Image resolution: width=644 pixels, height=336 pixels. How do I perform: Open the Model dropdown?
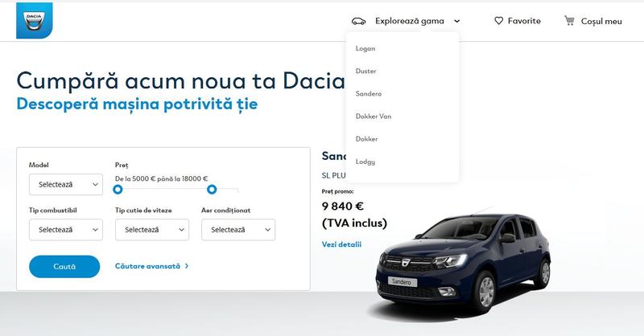pos(65,184)
